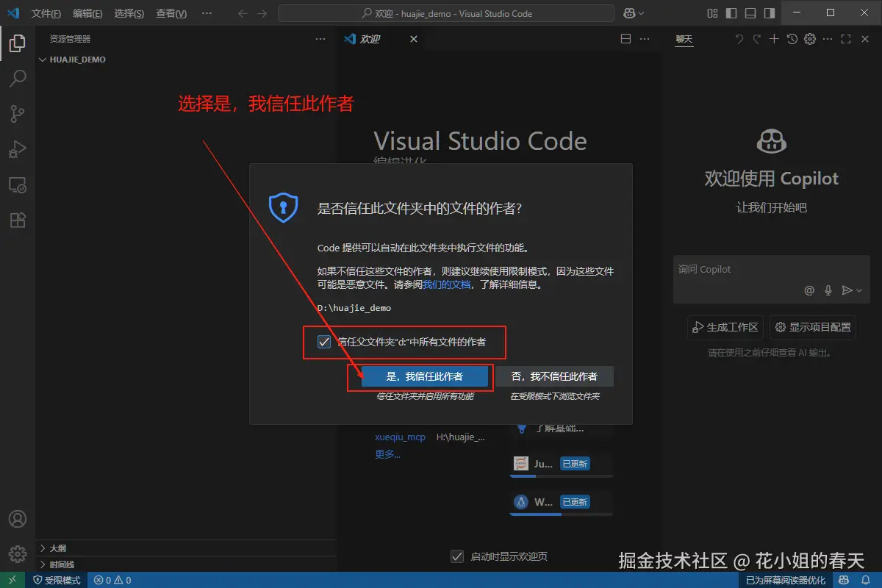Open the 查看(V) menu

click(x=171, y=13)
